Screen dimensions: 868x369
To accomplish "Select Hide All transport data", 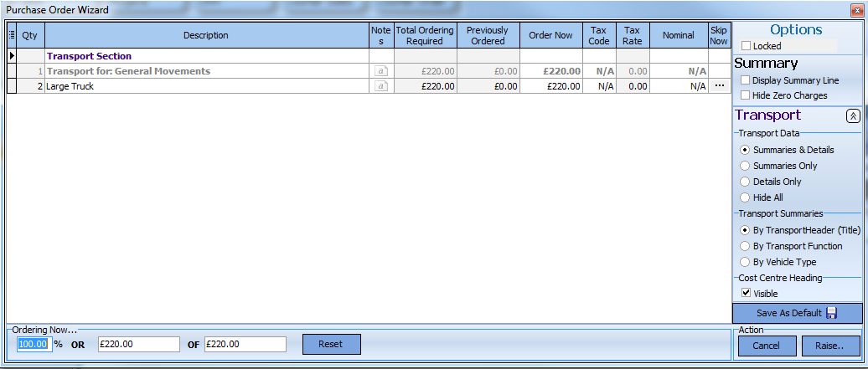I will (x=745, y=197).
